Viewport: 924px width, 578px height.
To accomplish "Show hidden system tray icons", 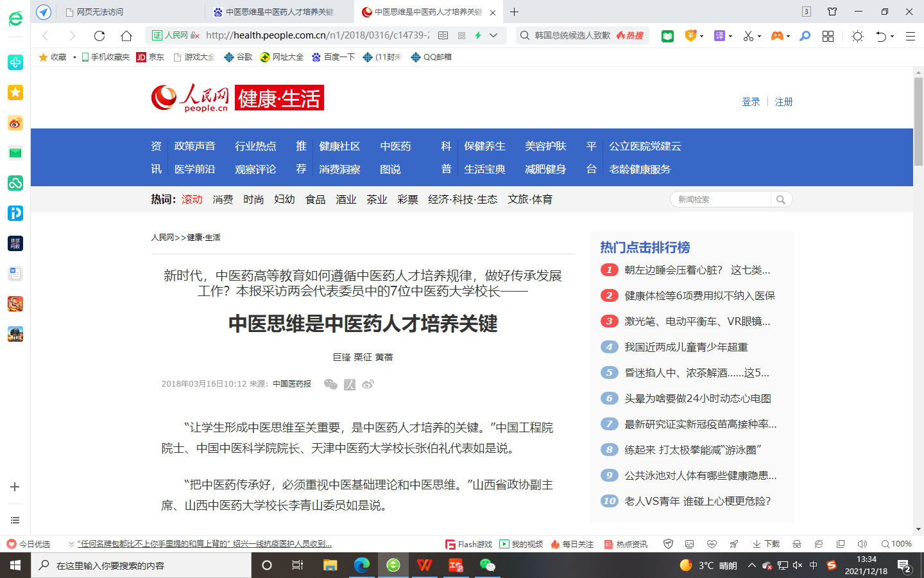I will (x=751, y=565).
